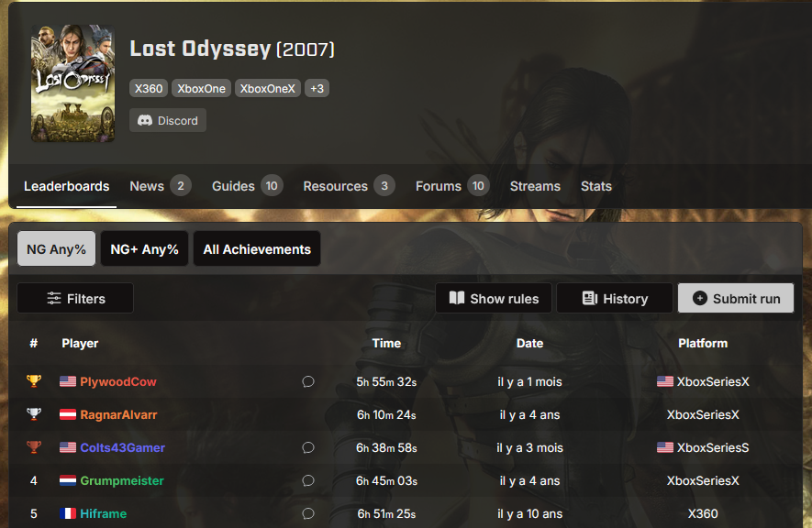Image resolution: width=812 pixels, height=528 pixels.
Task: Click the bronze trophy icon for third place
Action: (x=34, y=447)
